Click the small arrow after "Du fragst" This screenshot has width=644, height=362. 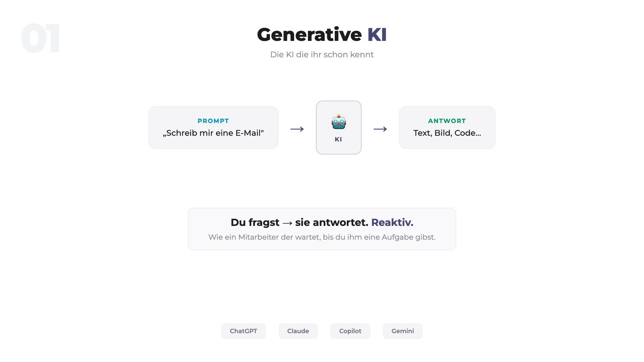coord(287,223)
